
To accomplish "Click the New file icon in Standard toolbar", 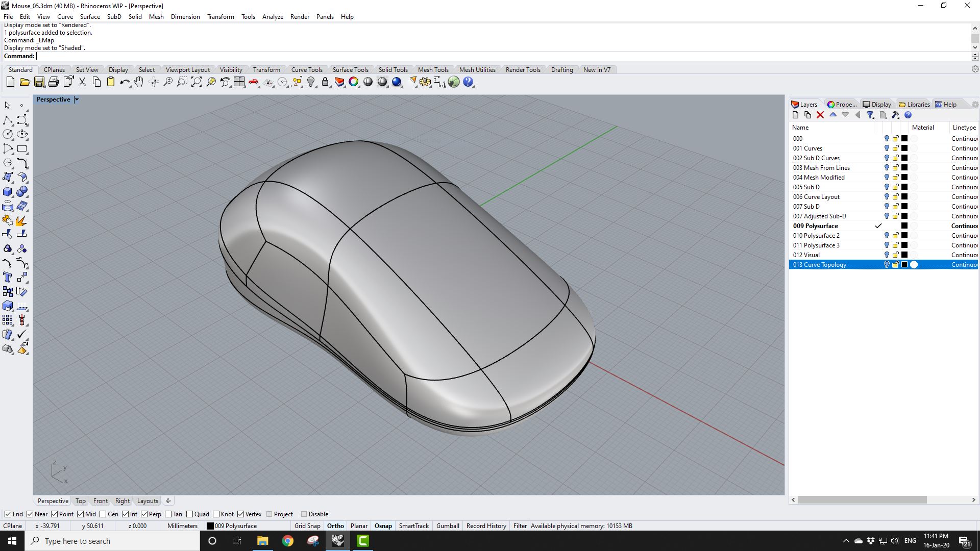I will coord(10,82).
